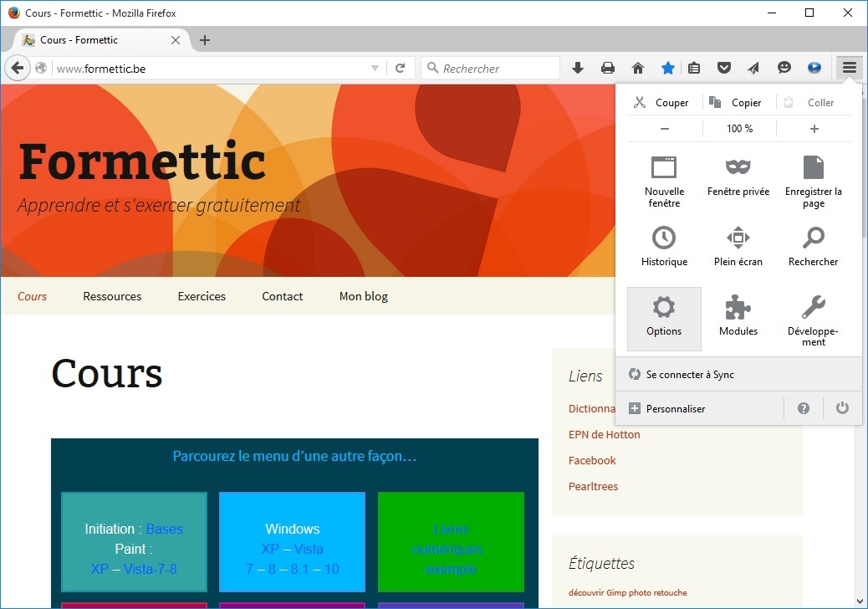Image resolution: width=868 pixels, height=609 pixels.
Task: Zoom out with the minus button
Action: (664, 129)
